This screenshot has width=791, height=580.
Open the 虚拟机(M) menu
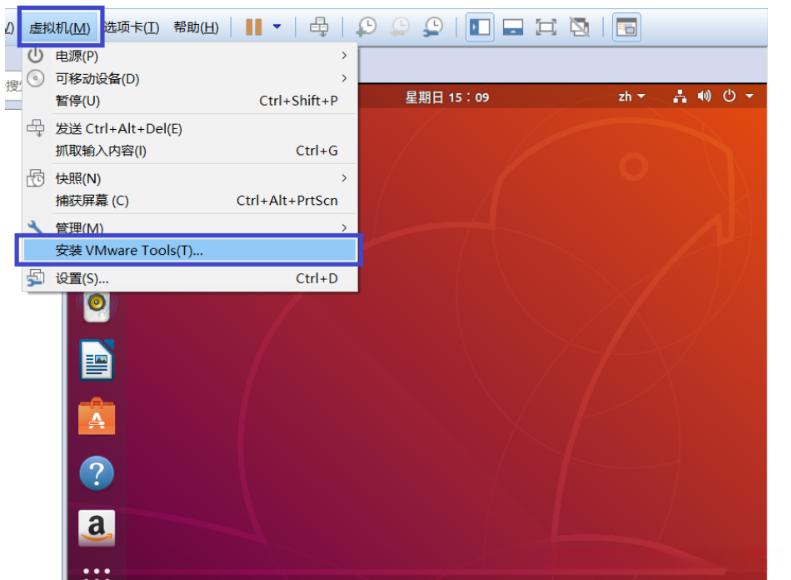pyautogui.click(x=60, y=27)
